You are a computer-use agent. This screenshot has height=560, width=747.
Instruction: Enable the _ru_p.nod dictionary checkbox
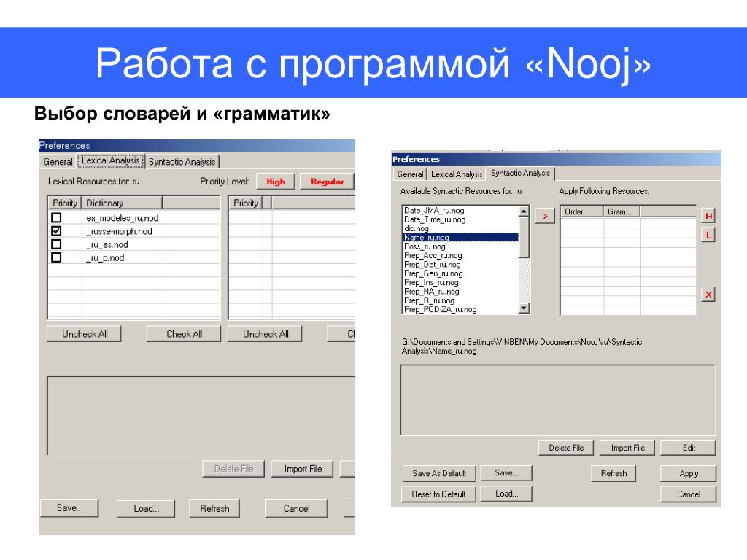tap(56, 257)
